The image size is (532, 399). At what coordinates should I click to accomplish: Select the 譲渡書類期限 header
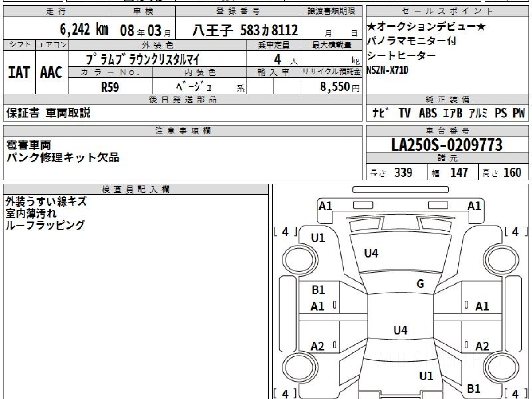pos(331,12)
